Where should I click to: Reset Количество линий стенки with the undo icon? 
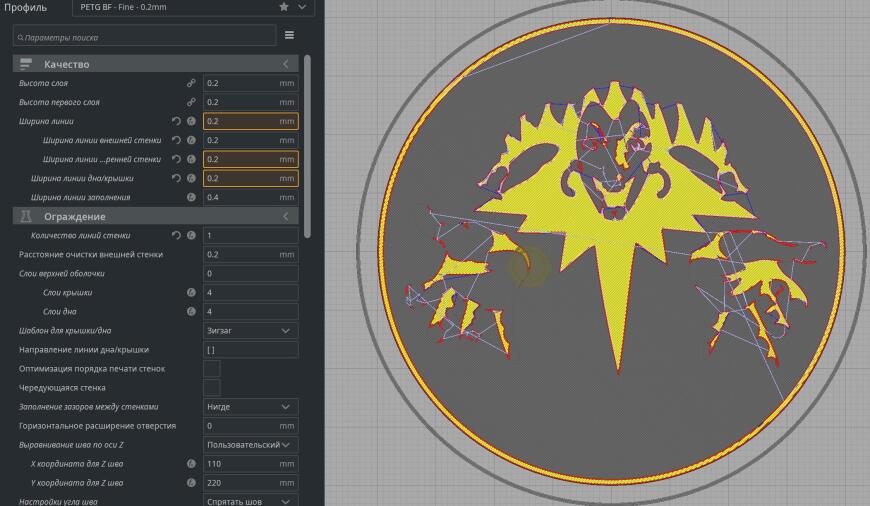coord(176,235)
